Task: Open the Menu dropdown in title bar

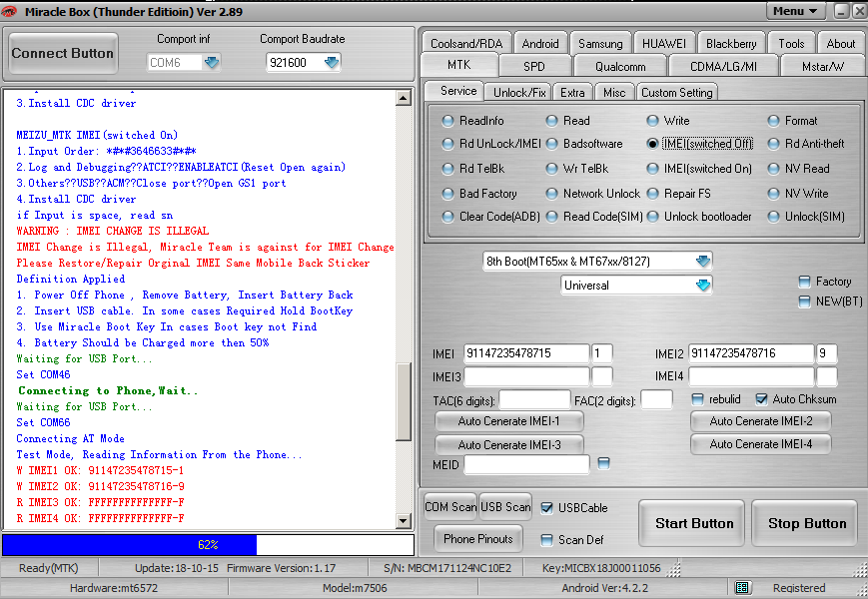Action: pyautogui.click(x=795, y=11)
